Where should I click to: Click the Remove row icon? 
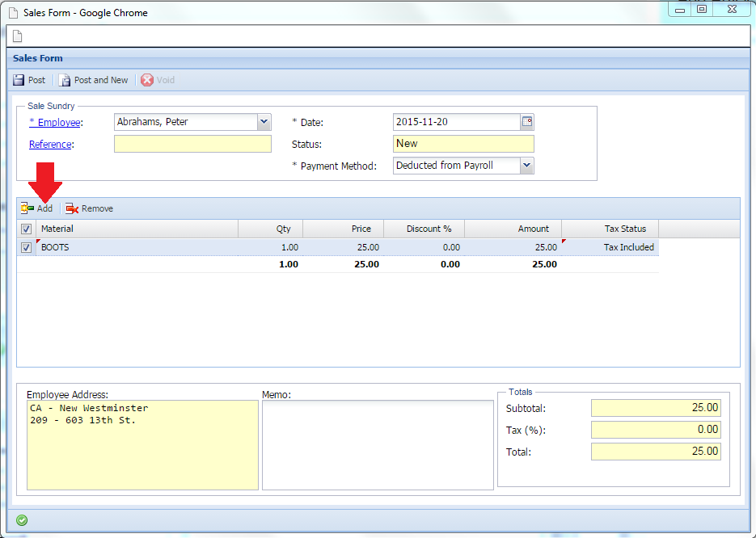point(72,208)
